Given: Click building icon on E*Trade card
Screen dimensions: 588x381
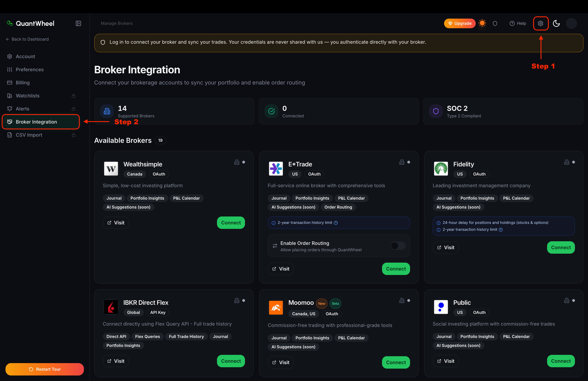Looking at the screenshot, I should [402, 162].
